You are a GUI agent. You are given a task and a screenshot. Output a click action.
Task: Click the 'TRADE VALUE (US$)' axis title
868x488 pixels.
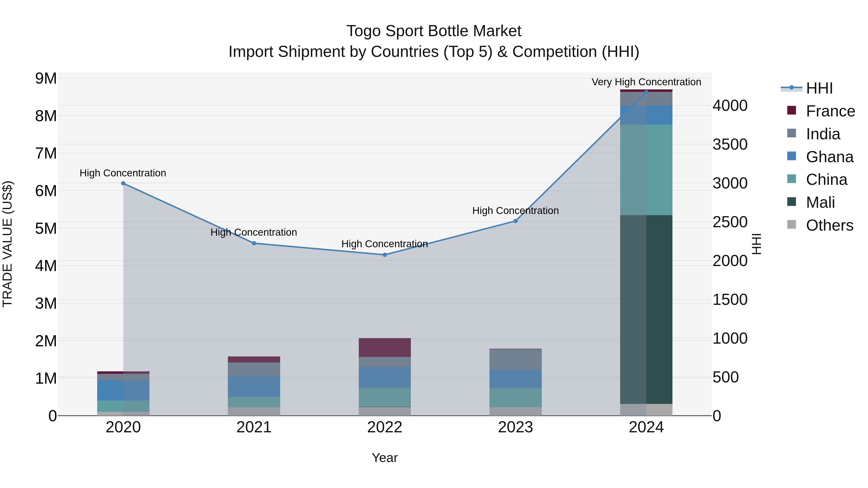pyautogui.click(x=7, y=244)
